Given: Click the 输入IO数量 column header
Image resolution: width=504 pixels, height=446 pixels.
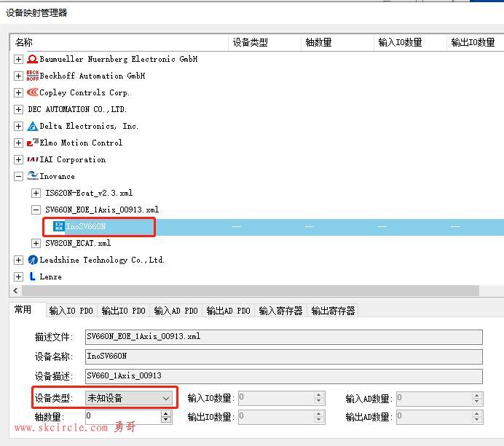Looking at the screenshot, I should 411,42.
